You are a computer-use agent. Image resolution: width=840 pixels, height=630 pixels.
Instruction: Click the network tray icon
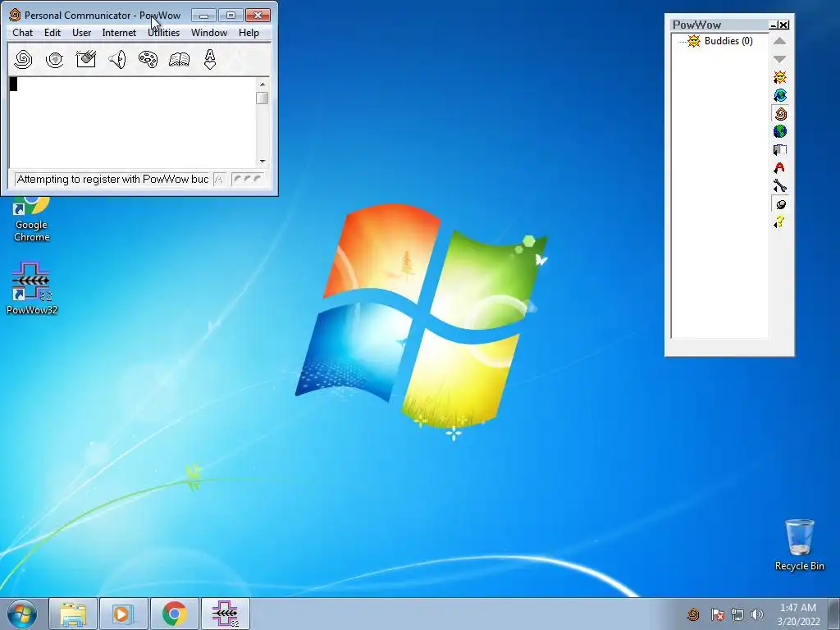pyautogui.click(x=737, y=614)
